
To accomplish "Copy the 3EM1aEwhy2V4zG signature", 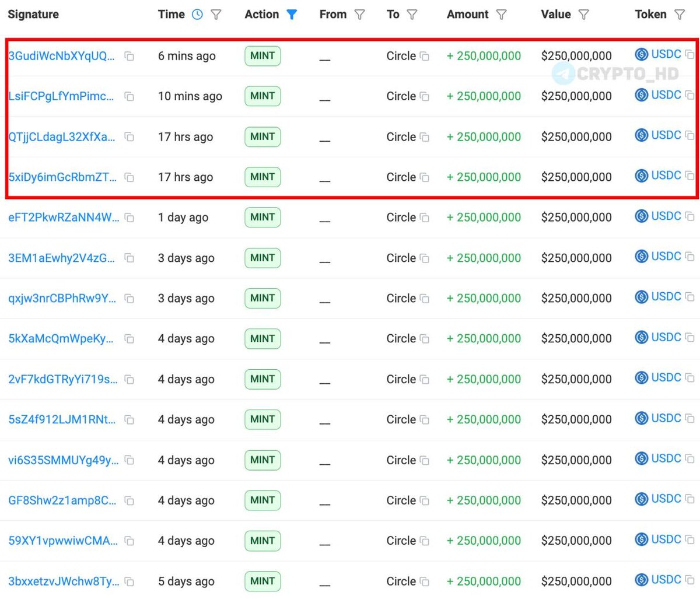I will 129,258.
